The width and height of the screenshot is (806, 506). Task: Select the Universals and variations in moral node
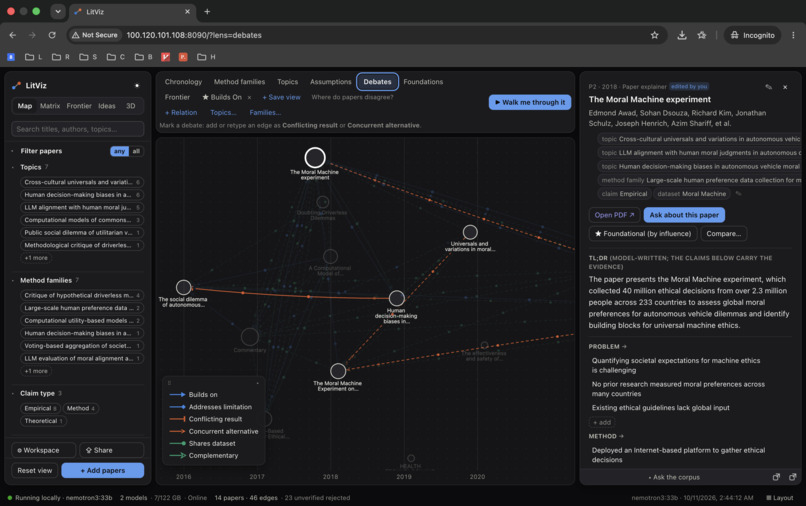470,232
